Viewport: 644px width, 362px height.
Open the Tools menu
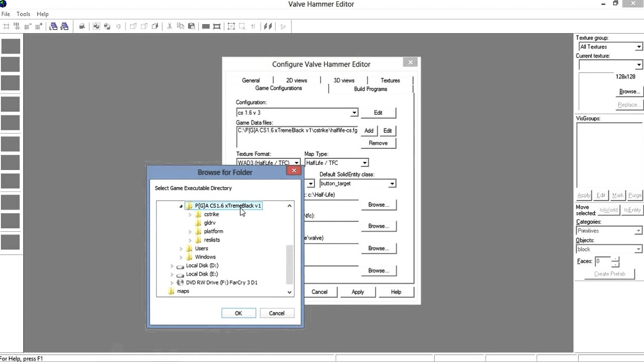[x=24, y=14]
